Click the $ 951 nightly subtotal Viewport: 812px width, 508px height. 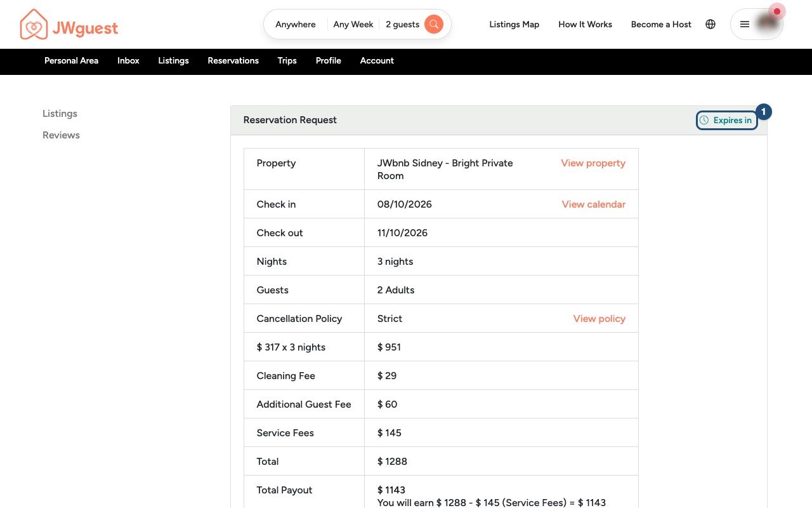coord(389,347)
